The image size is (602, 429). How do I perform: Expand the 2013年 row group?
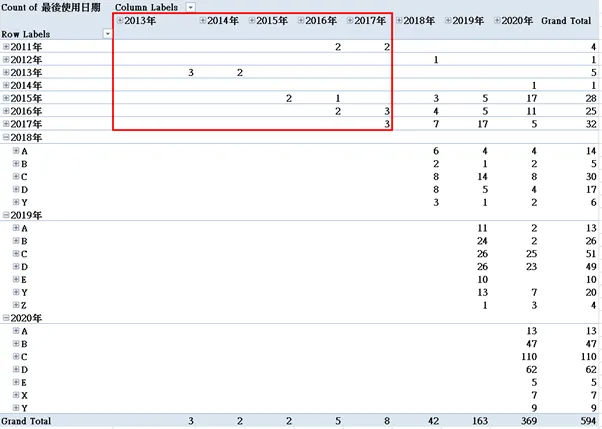6,72
